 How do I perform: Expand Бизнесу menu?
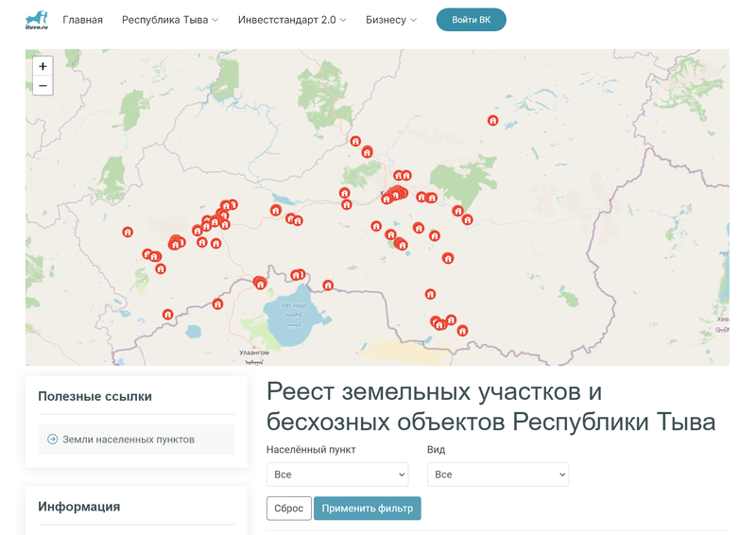391,20
